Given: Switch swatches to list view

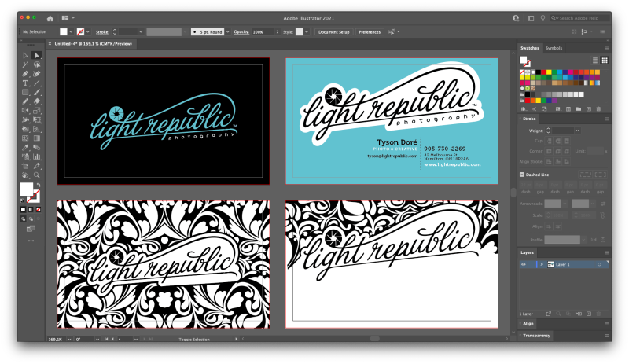Looking at the screenshot, I should pos(595,61).
